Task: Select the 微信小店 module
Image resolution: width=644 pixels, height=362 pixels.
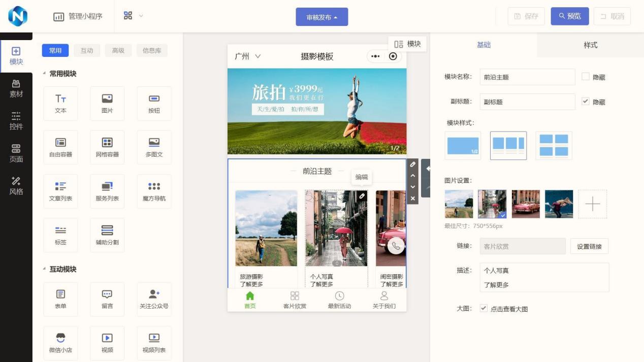Action: [x=60, y=343]
